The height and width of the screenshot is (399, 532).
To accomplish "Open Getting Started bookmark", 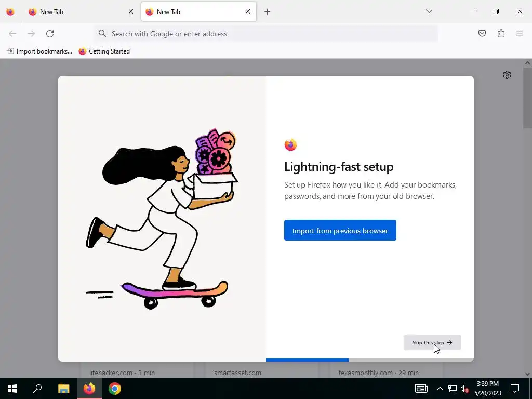I will (x=104, y=51).
